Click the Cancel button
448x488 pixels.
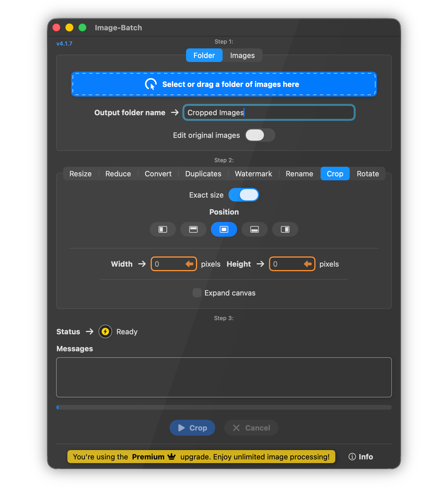[251, 428]
